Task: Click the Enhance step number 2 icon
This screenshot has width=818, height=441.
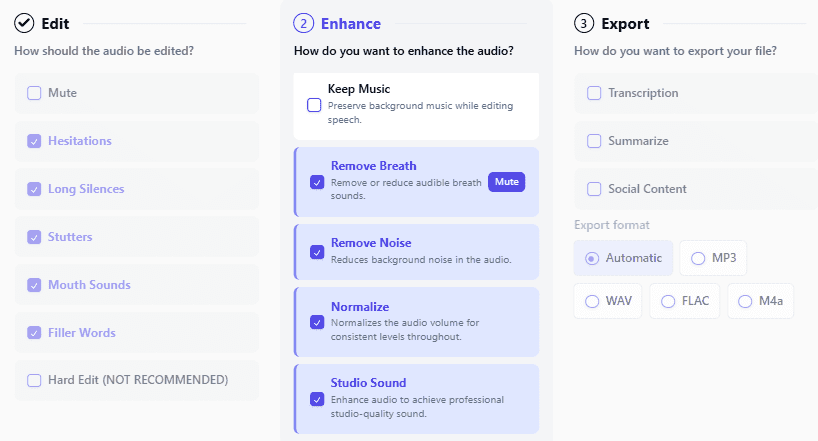Action: tap(304, 23)
